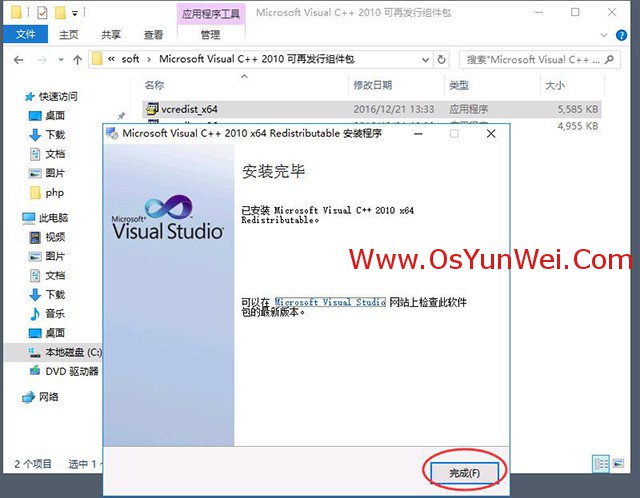
Task: Open 图片 under 此电脑
Action: (55, 256)
